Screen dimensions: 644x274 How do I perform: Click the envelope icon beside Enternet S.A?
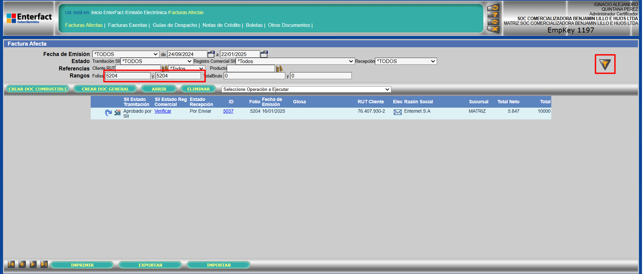click(x=397, y=112)
